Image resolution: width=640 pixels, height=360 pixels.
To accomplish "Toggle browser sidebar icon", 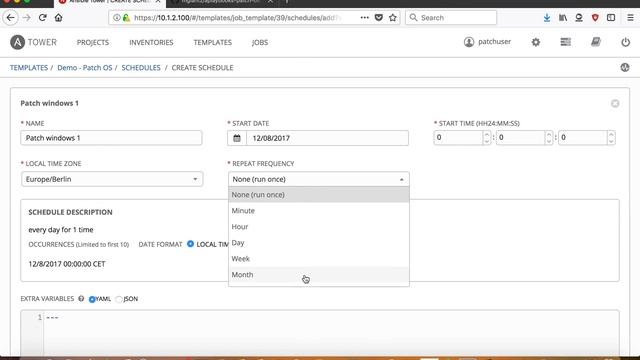I will click(x=611, y=18).
